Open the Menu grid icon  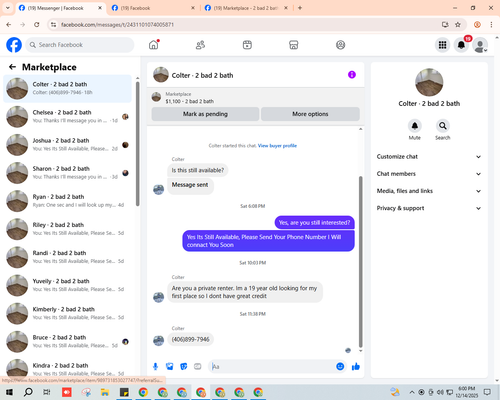442,45
